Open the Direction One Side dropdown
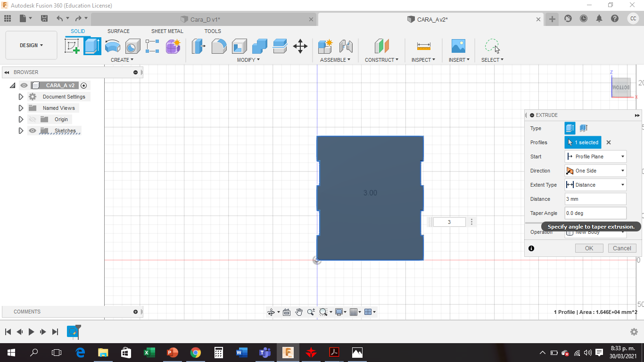This screenshot has width=644, height=362. coord(595,171)
